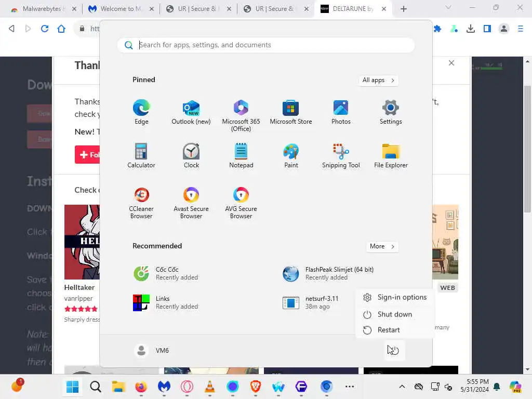Viewport: 532px width, 399px height.
Task: Open File Explorer pinned app
Action: point(391,156)
